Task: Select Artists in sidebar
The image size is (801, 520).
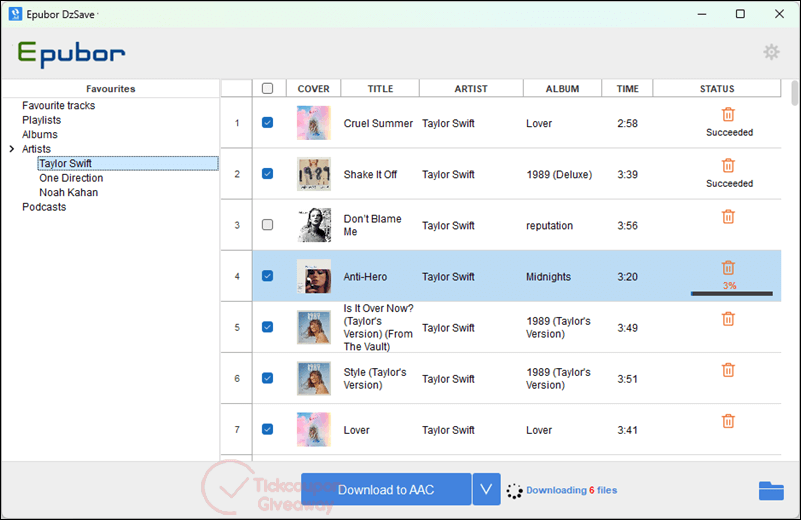Action: pos(36,149)
